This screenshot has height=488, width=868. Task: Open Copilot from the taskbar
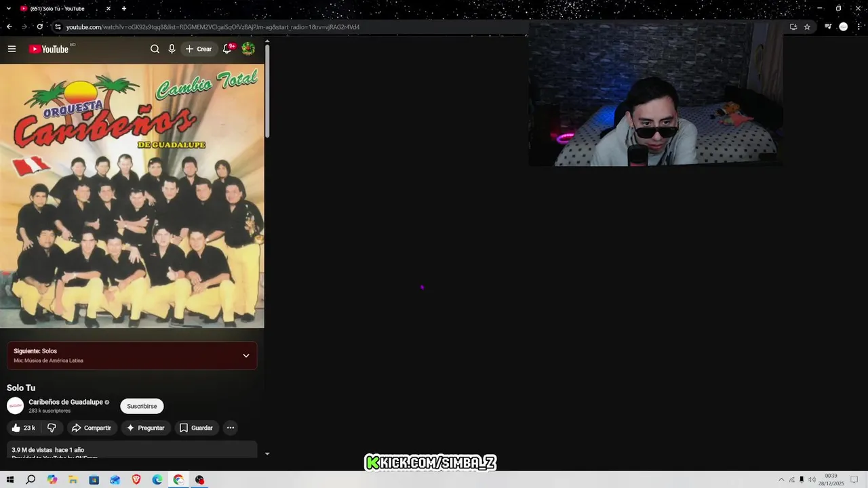(x=52, y=480)
